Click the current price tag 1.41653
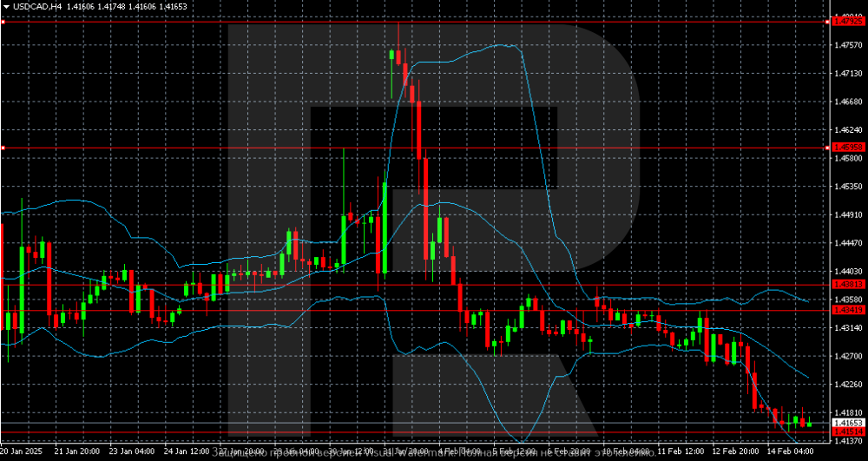The image size is (868, 461). point(846,422)
